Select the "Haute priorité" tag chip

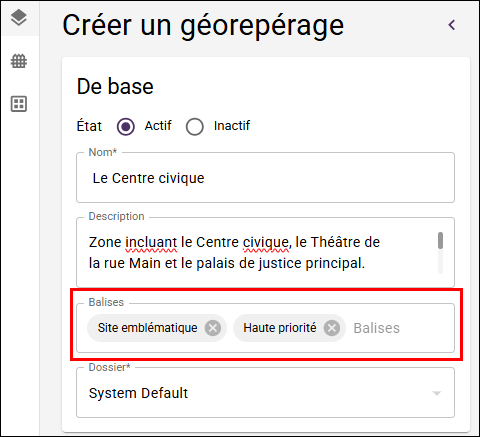280,328
